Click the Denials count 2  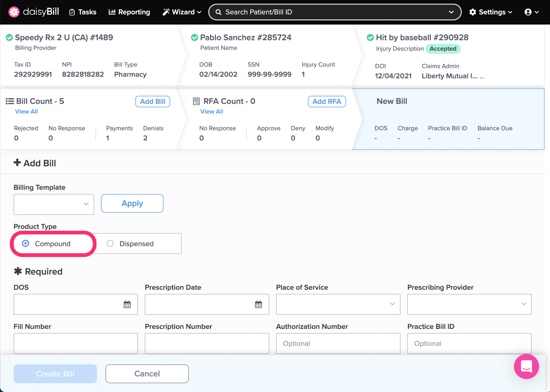[x=145, y=138]
